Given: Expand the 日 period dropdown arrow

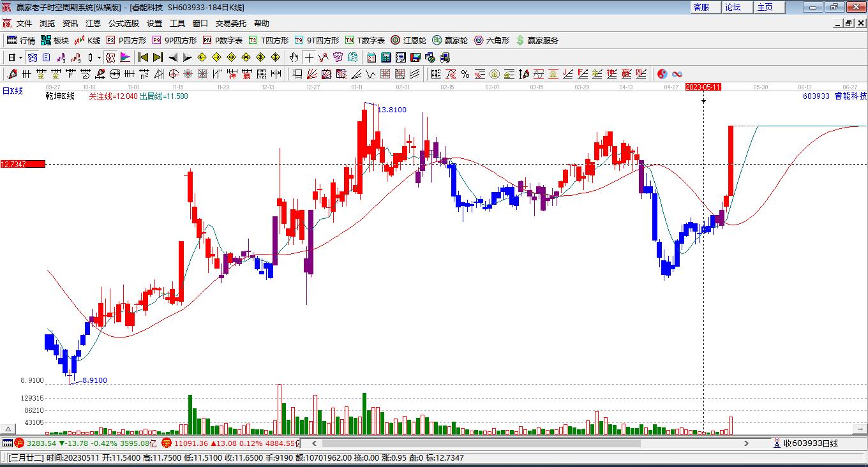Looking at the screenshot, I should (x=20, y=57).
